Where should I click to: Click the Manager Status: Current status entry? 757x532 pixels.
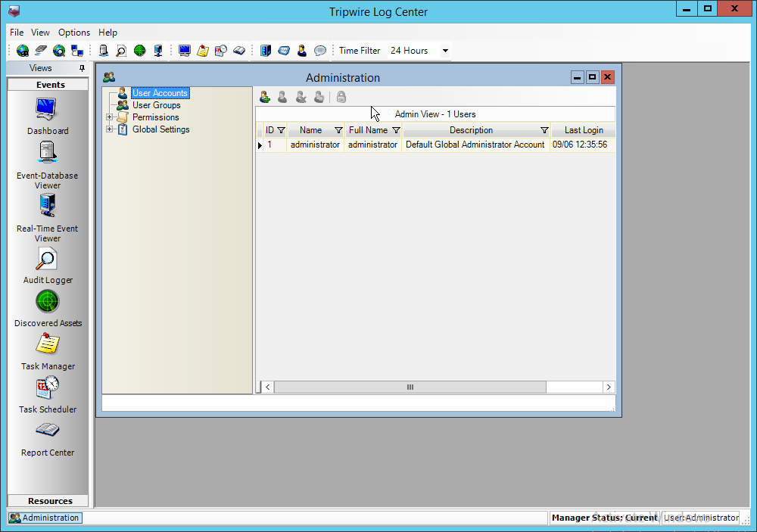[x=604, y=518]
